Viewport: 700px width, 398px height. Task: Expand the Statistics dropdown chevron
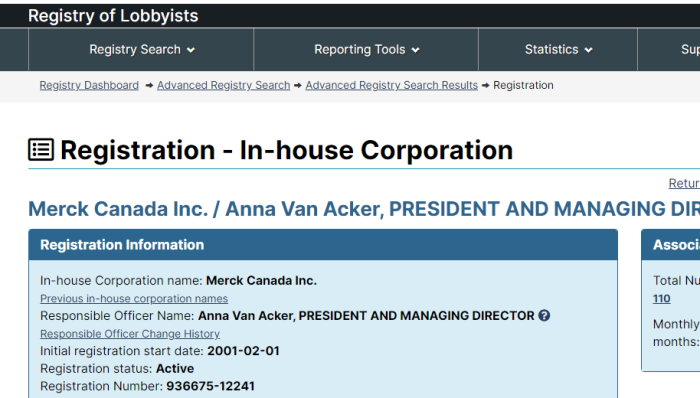(588, 50)
